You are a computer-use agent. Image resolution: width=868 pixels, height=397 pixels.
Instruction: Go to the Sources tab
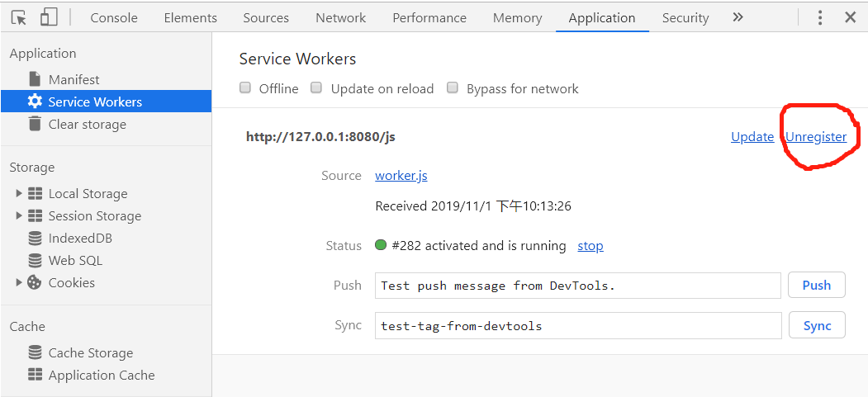coord(266,17)
